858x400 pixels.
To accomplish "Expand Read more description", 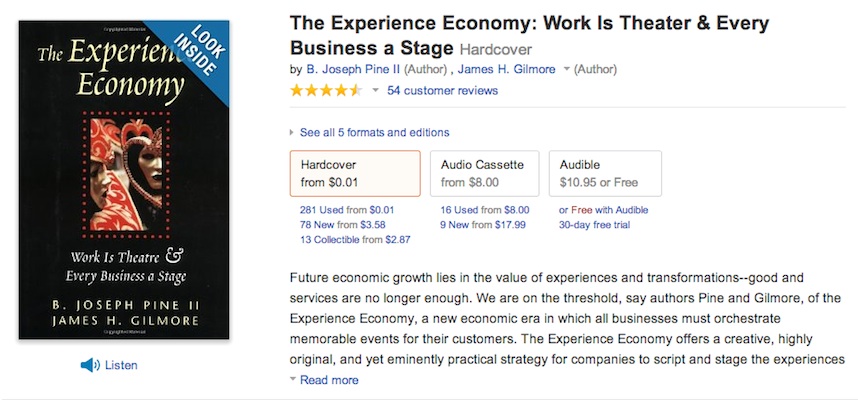I will coord(329,380).
